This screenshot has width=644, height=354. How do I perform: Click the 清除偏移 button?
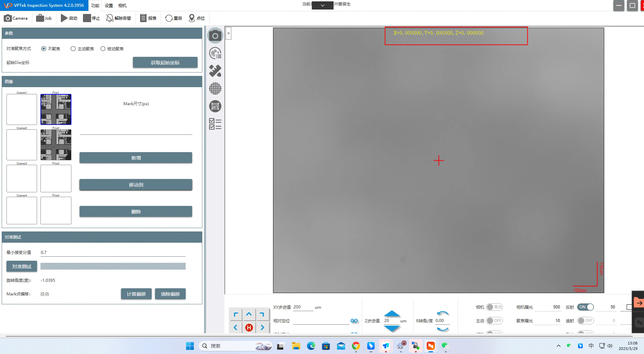pos(170,294)
